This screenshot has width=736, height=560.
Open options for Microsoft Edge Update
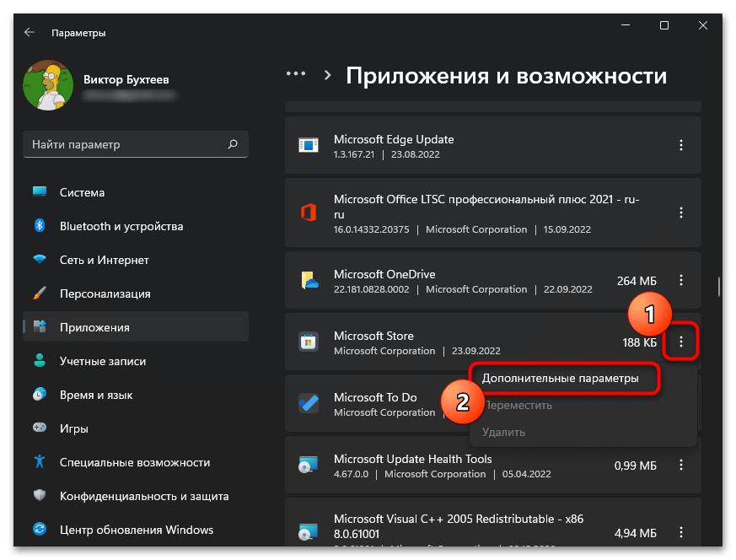pyautogui.click(x=681, y=146)
